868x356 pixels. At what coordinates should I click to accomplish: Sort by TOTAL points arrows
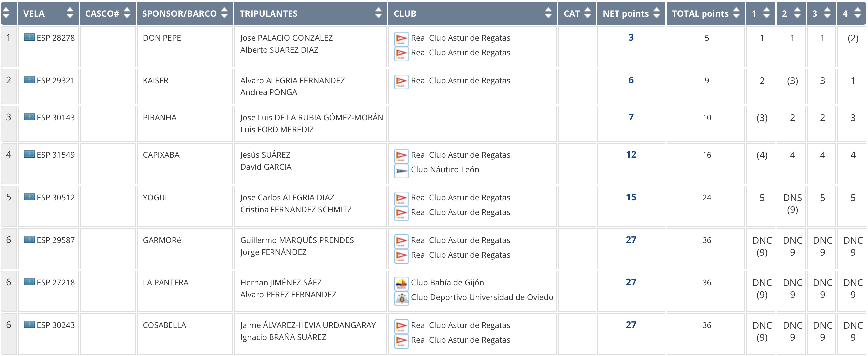tap(736, 13)
